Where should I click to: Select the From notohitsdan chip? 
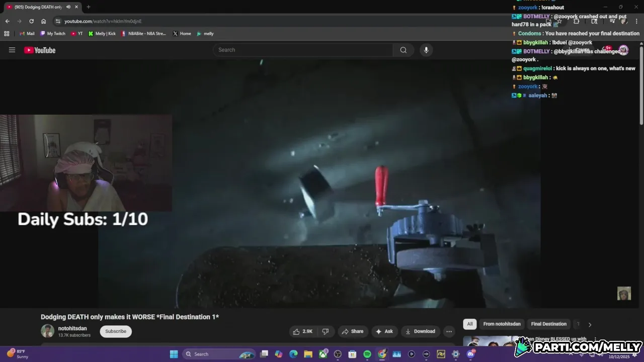tap(502, 324)
